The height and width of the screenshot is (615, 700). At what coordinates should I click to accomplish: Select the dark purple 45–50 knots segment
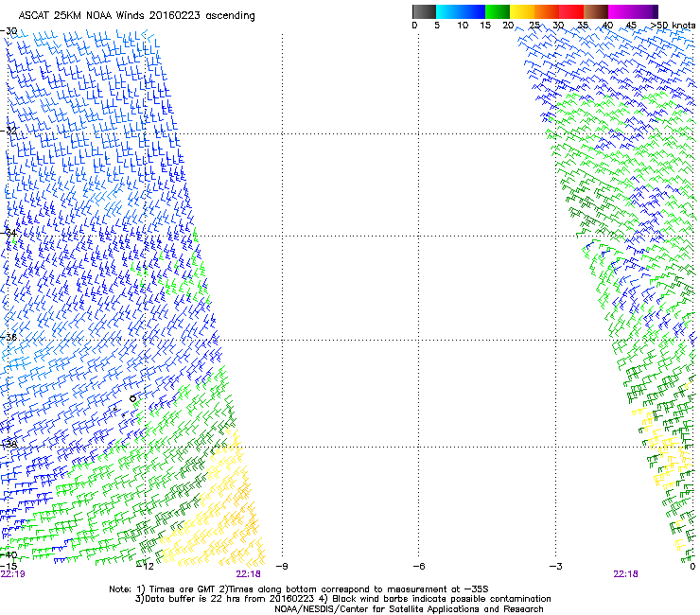(x=645, y=11)
